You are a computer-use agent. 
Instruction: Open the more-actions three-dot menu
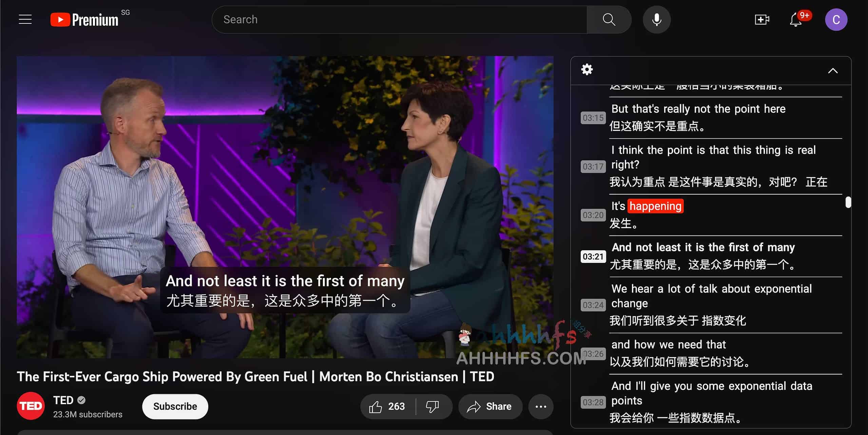[541, 406]
